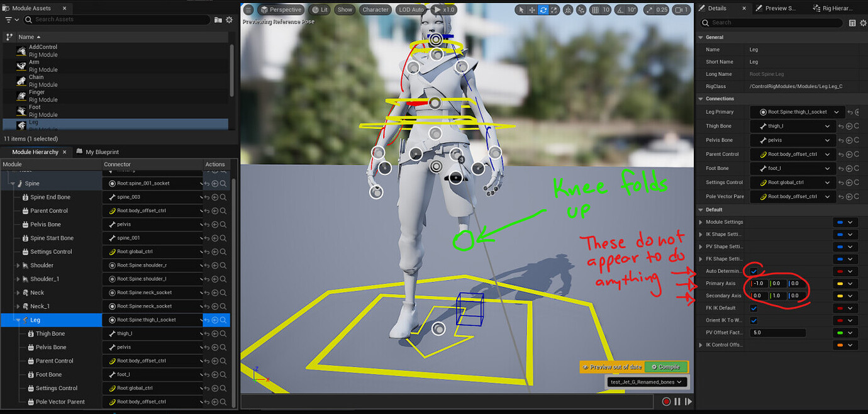Screen dimensions: 868x414
Task: Open the Show viewport menu
Action: tap(345, 9)
